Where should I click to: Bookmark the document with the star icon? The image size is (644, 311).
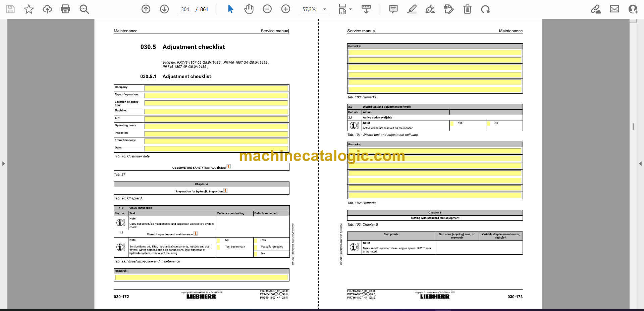click(x=29, y=9)
